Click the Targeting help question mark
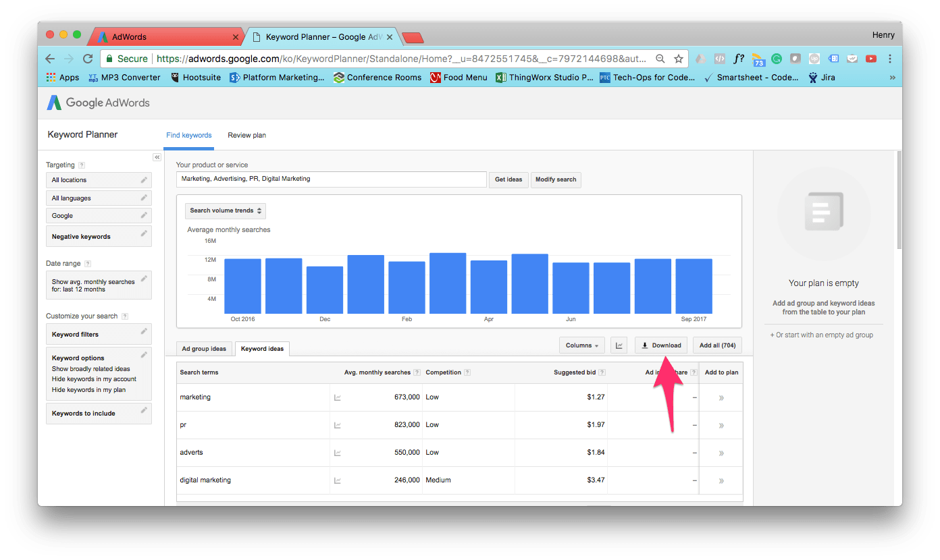 click(82, 165)
